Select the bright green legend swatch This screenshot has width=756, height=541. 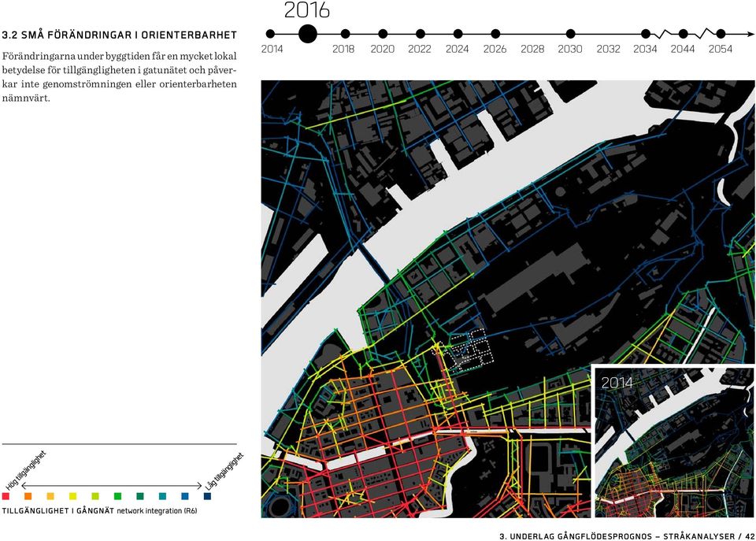pos(117,496)
